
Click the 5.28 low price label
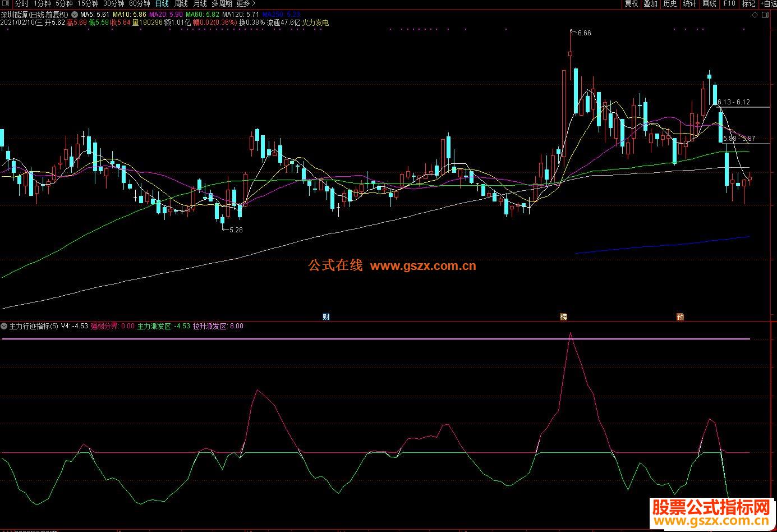point(236,230)
